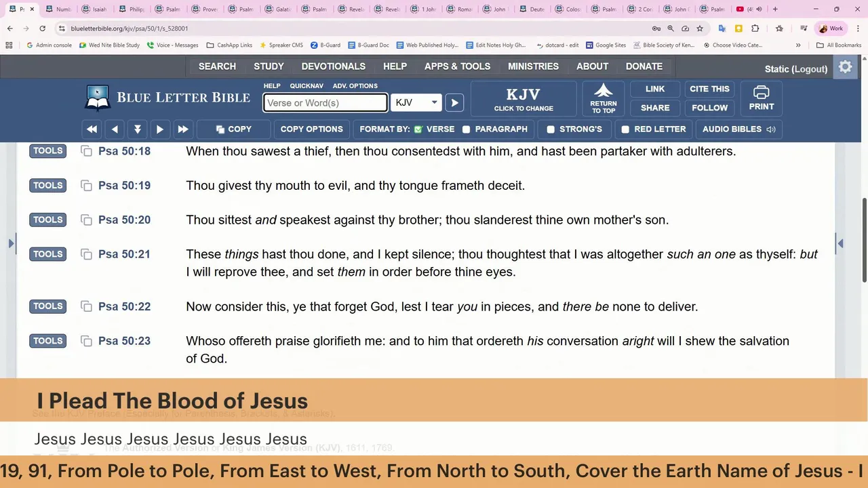This screenshot has width=868, height=488.
Task: Click the page vertical scrollbar thumb
Action: (x=864, y=241)
